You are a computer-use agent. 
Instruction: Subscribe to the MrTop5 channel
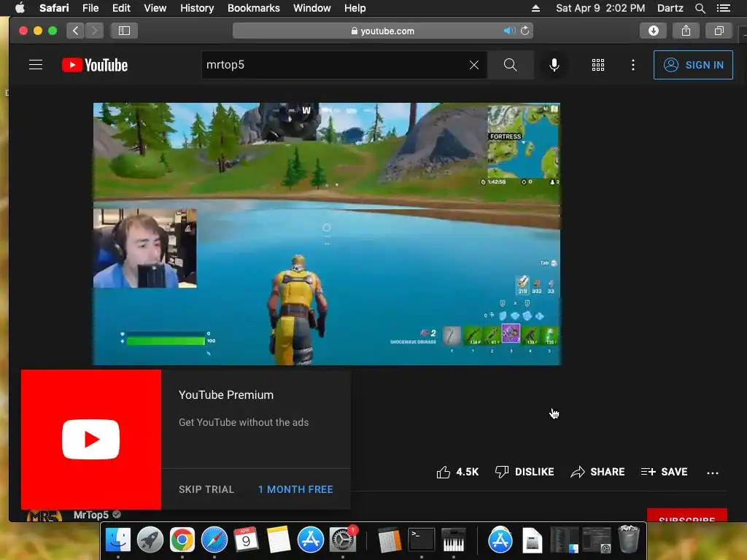pos(686,516)
